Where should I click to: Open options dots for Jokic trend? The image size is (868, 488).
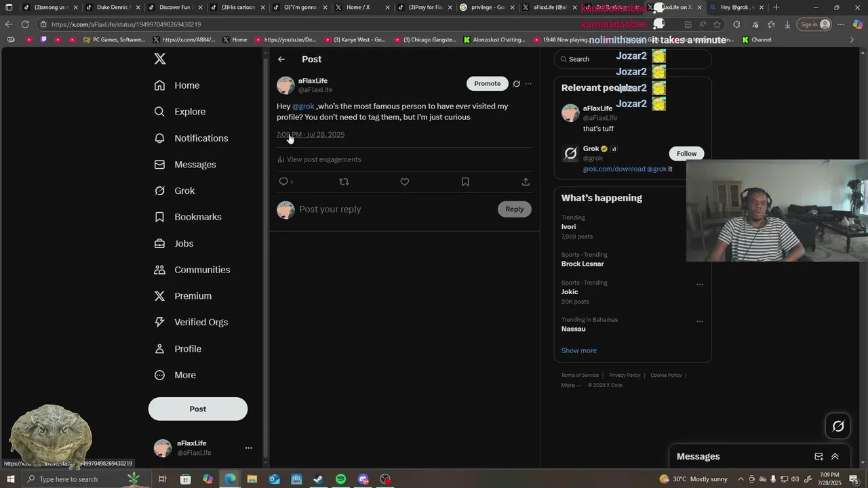[x=700, y=285]
